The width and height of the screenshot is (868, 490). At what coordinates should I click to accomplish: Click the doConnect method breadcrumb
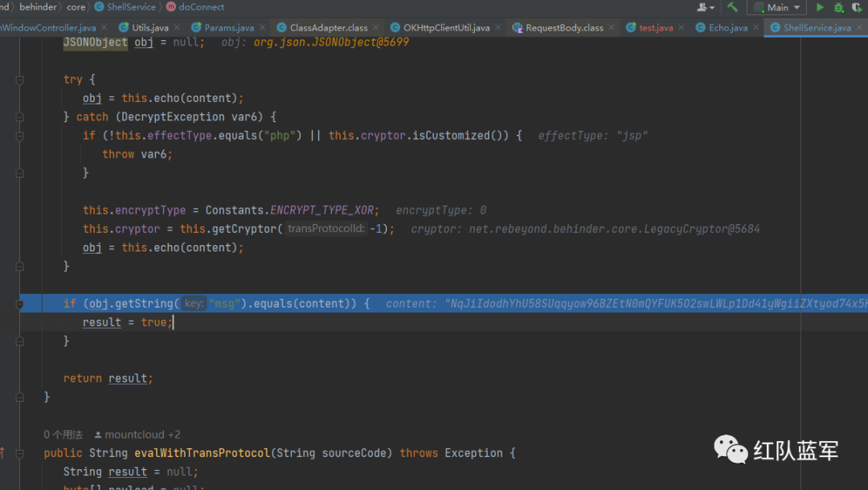194,7
